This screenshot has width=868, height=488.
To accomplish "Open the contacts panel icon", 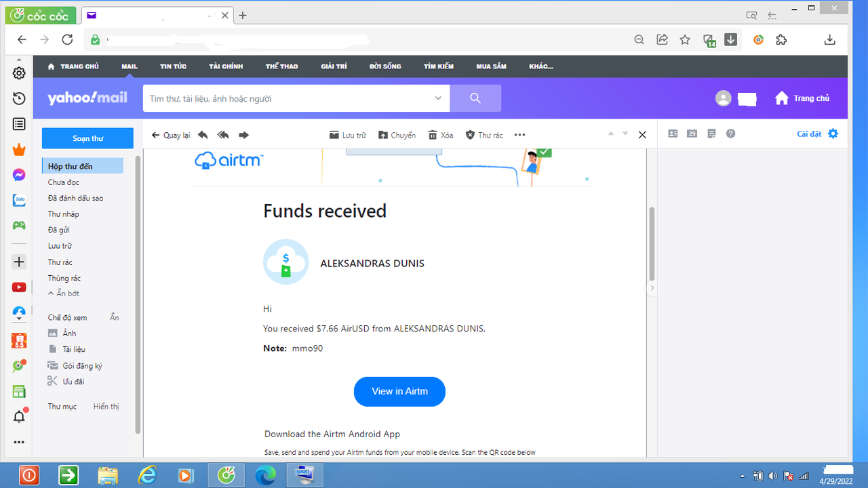I will 673,134.
